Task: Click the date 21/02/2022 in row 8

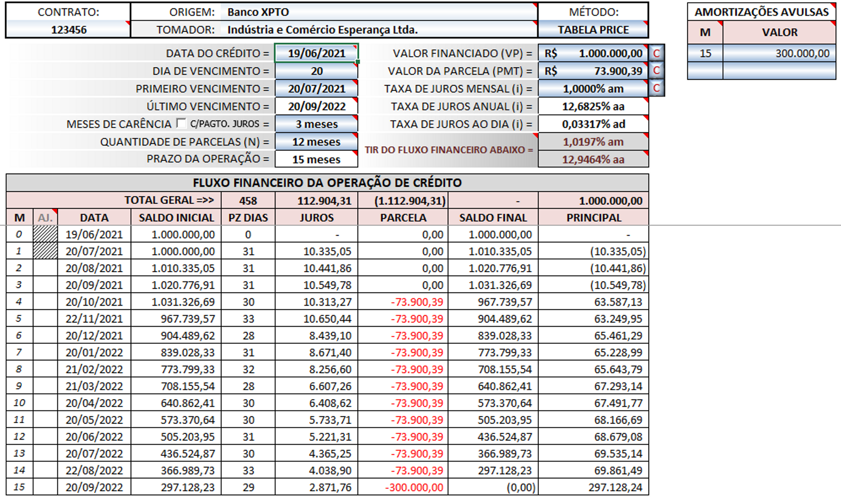Action: pyautogui.click(x=94, y=369)
